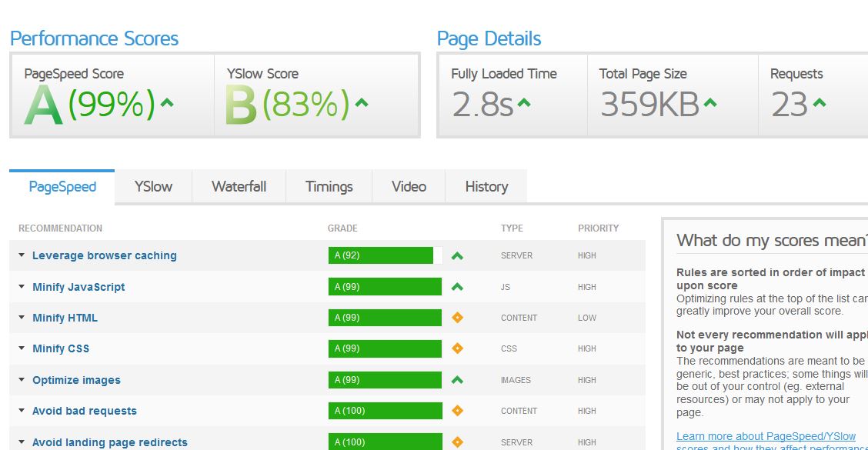The width and height of the screenshot is (868, 450).
Task: Select the PageSpeed tab
Action: point(62,187)
